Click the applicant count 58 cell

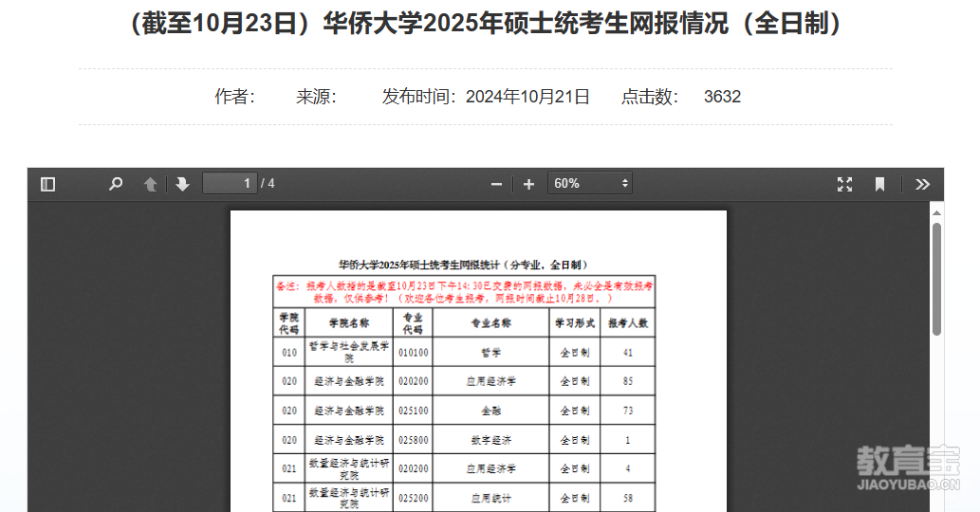point(627,499)
